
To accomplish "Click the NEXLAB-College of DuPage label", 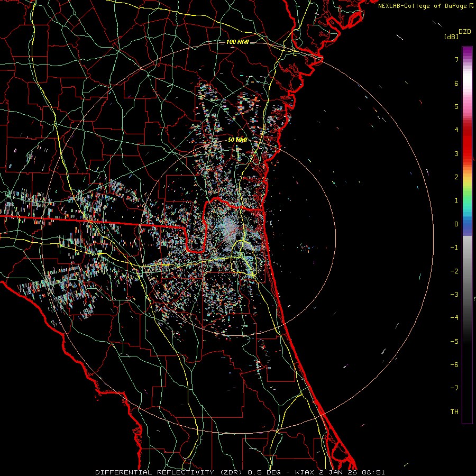I will [x=422, y=6].
